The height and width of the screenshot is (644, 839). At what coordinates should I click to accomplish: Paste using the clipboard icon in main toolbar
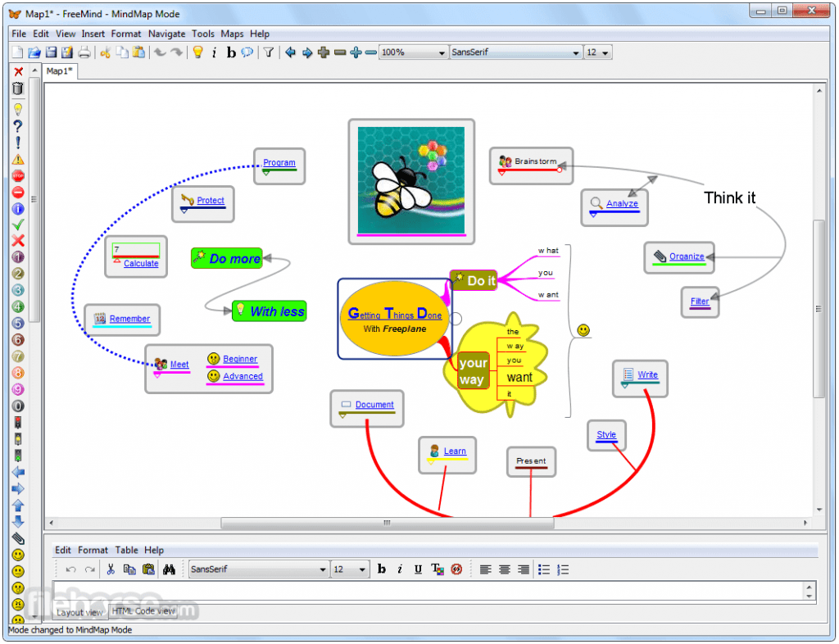tap(138, 52)
